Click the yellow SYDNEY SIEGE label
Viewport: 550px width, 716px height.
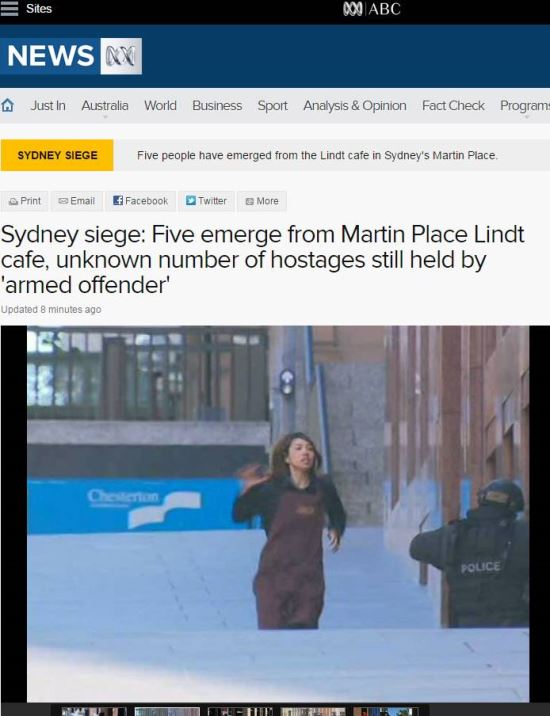[x=57, y=155]
